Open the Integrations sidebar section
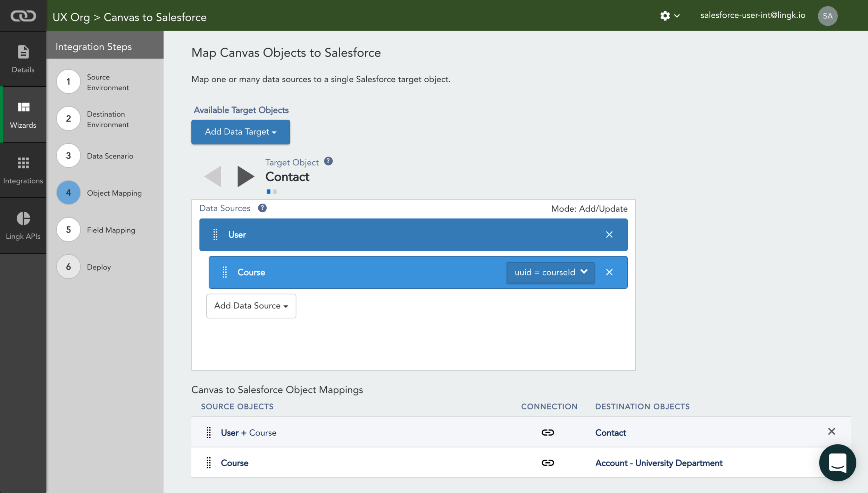This screenshot has height=493, width=868. coord(23,170)
